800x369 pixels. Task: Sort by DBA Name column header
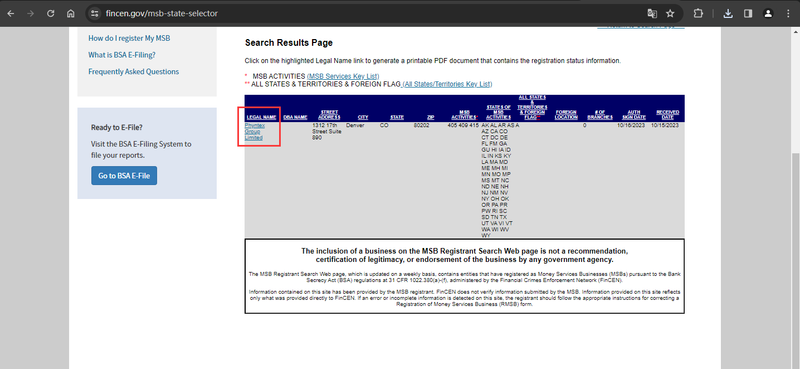click(295, 117)
